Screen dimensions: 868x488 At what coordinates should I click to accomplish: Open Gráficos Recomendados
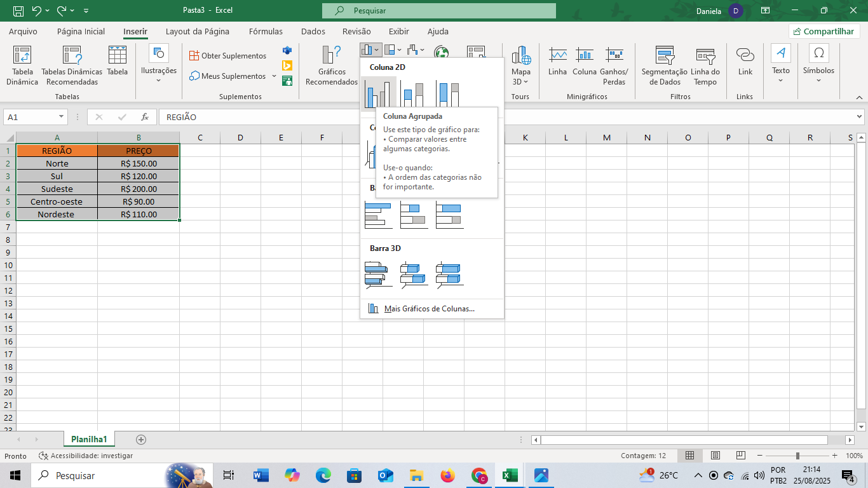click(332, 65)
